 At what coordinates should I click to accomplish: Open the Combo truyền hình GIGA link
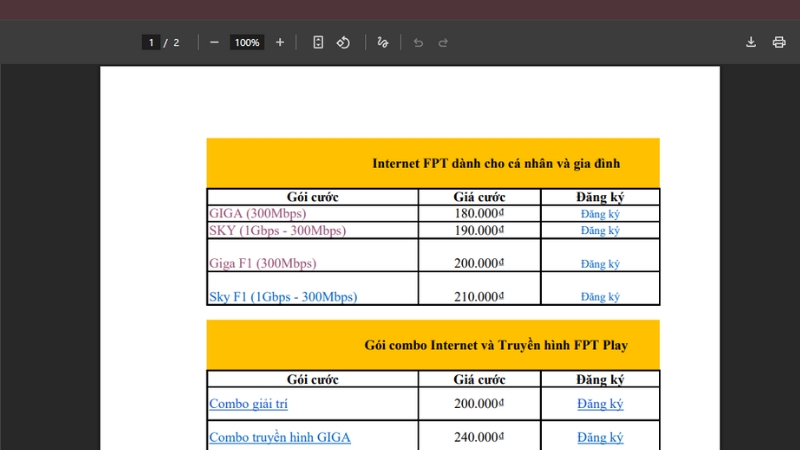[x=279, y=437]
